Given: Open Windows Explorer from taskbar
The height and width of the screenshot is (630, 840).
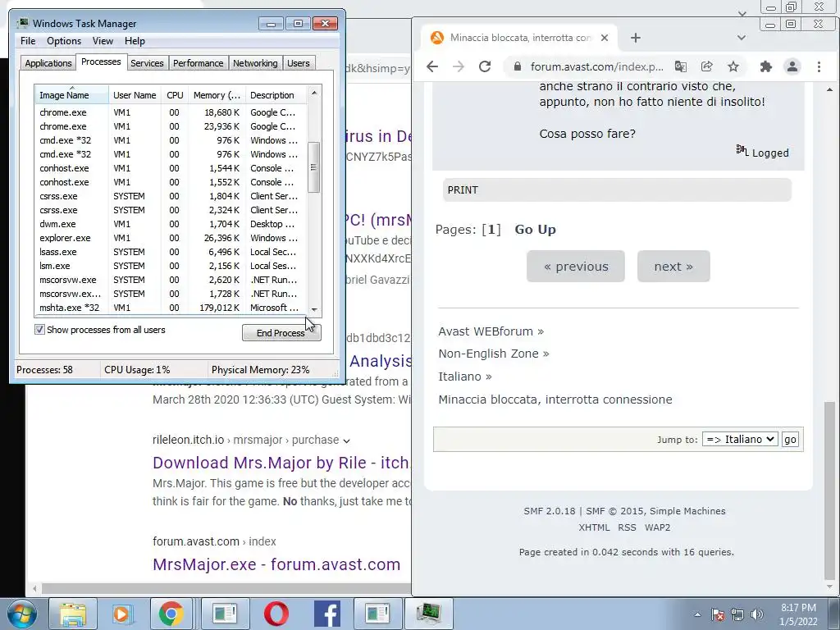Looking at the screenshot, I should click(73, 614).
